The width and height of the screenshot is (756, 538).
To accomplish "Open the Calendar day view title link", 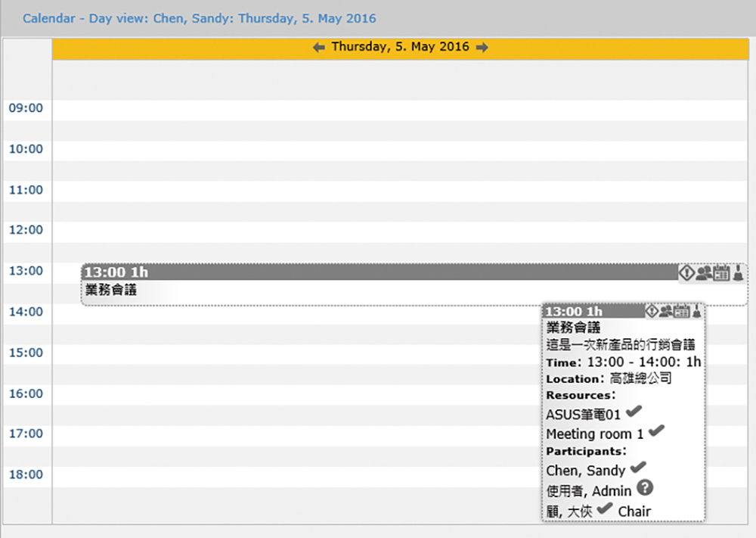I will 199,18.
